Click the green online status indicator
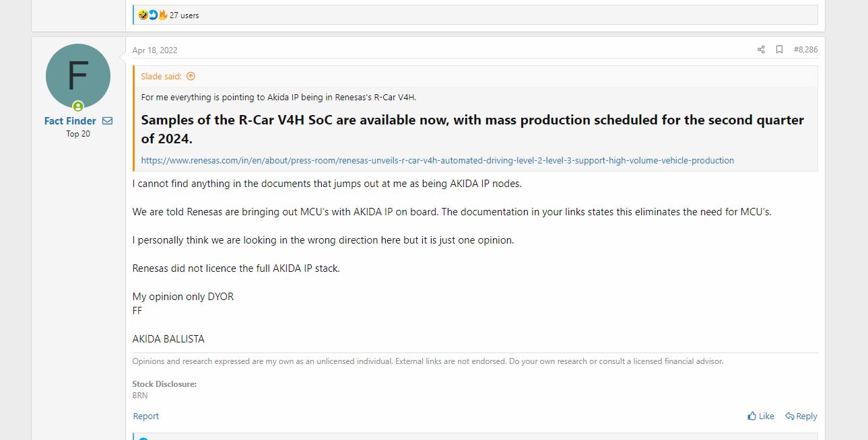868x440 pixels. coord(78,106)
